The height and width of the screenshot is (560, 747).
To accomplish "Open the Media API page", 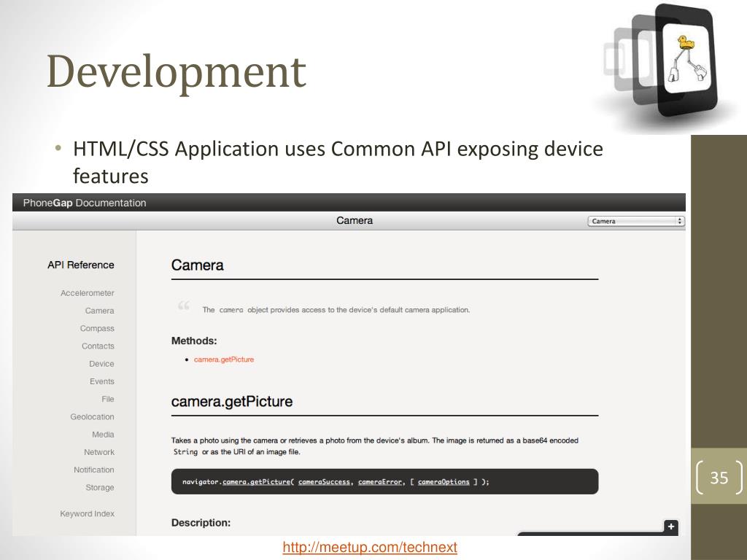I will (103, 435).
